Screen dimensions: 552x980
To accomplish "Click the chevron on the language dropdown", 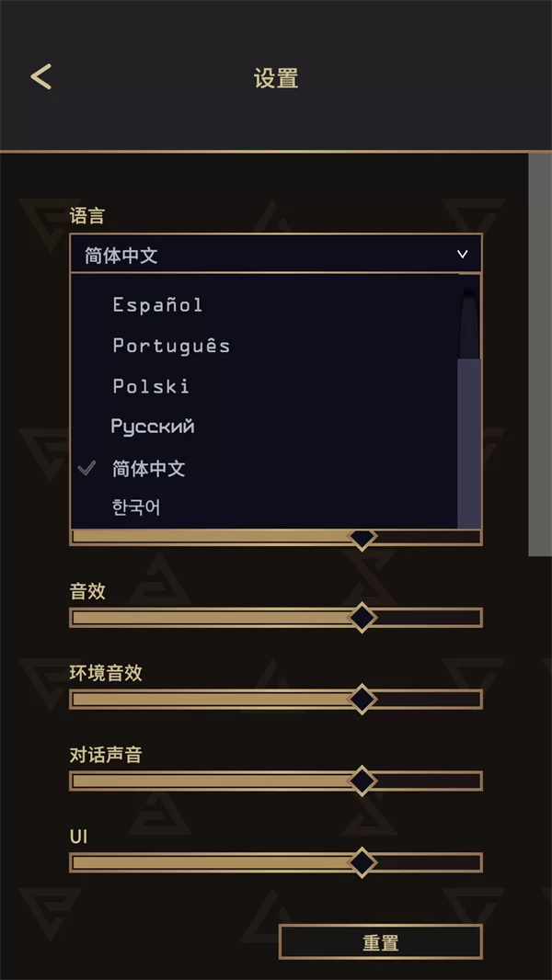I will [463, 254].
